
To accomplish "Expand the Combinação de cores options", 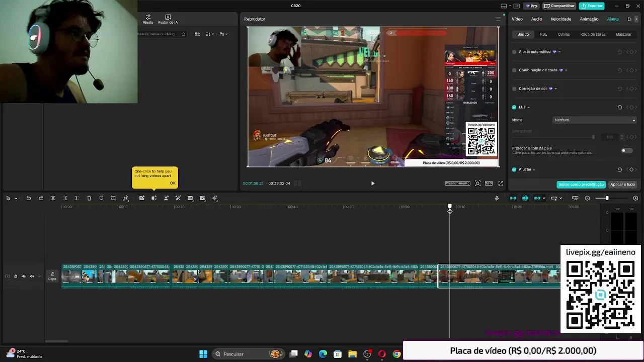I will pos(566,70).
